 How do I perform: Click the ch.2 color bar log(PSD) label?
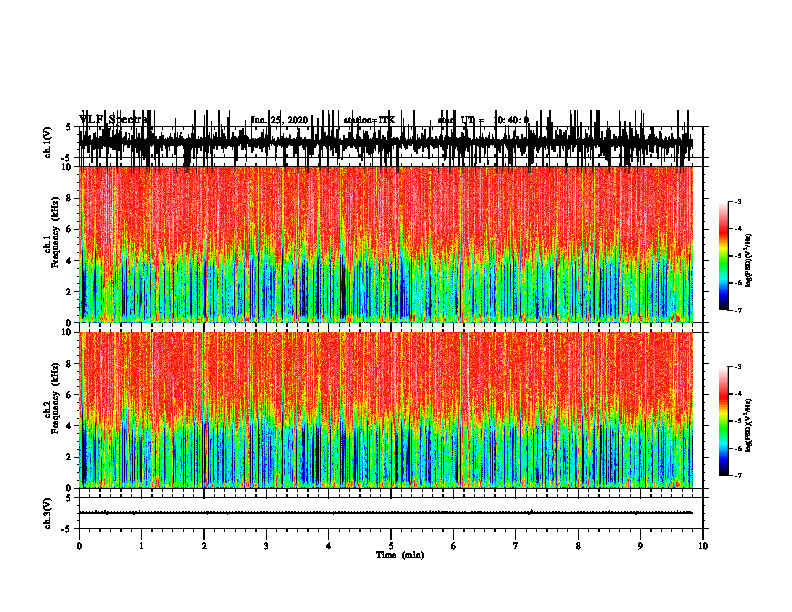[749, 426]
